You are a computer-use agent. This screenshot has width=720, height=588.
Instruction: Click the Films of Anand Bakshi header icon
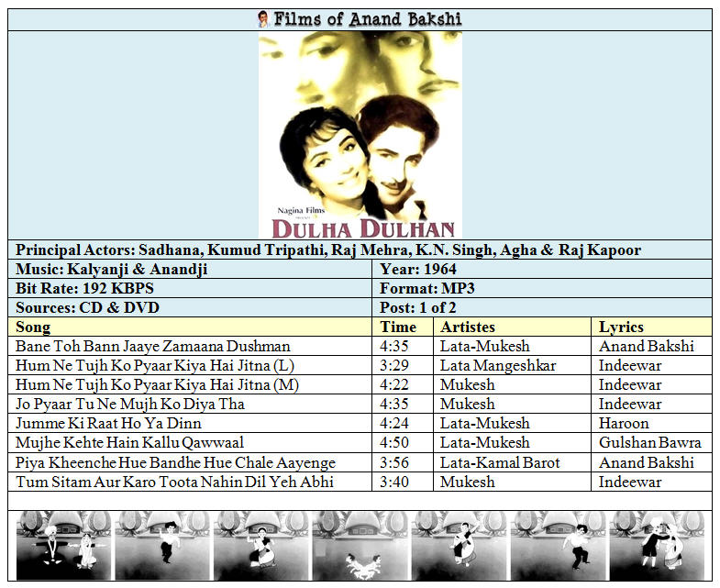click(x=262, y=19)
